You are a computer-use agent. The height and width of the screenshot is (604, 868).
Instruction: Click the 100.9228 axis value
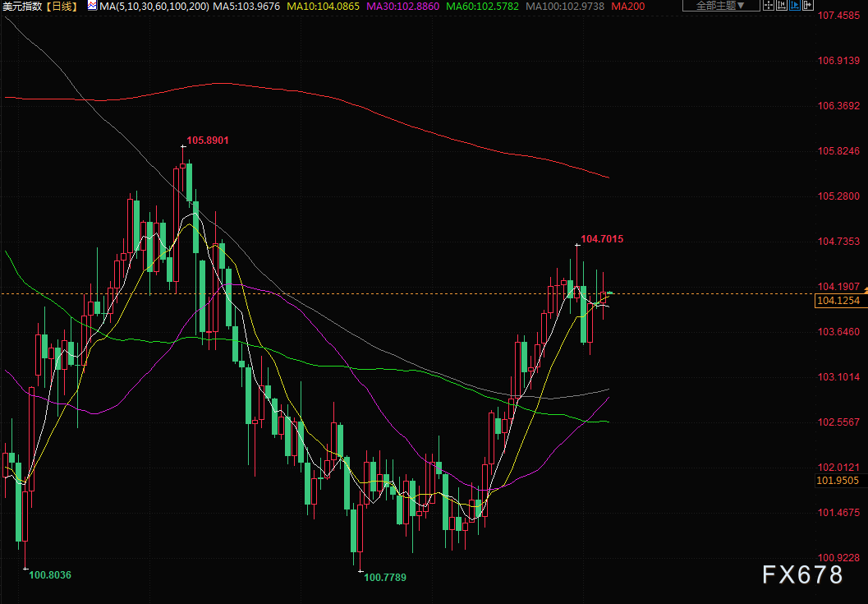(838, 558)
